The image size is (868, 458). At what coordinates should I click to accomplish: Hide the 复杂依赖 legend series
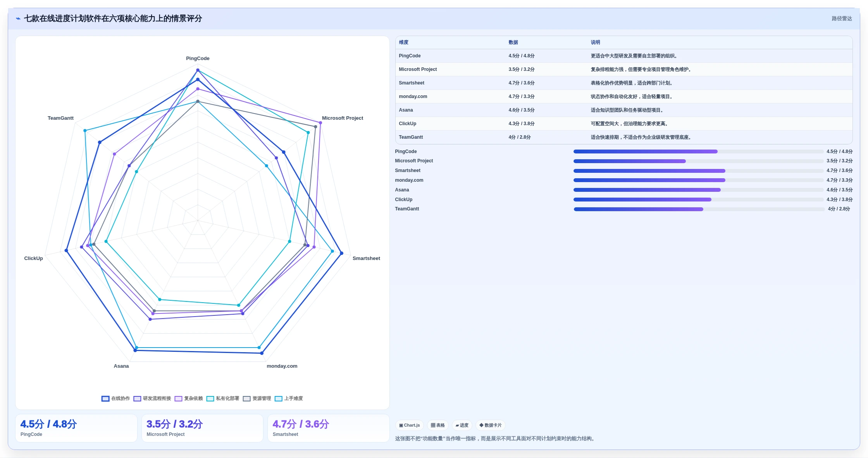(x=188, y=398)
